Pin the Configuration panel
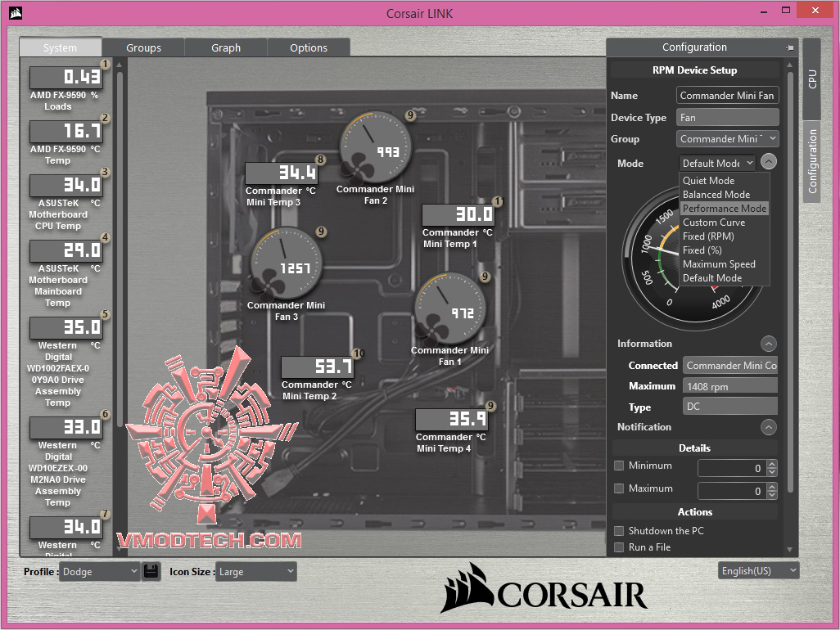Viewport: 840px width, 630px height. 789,47
